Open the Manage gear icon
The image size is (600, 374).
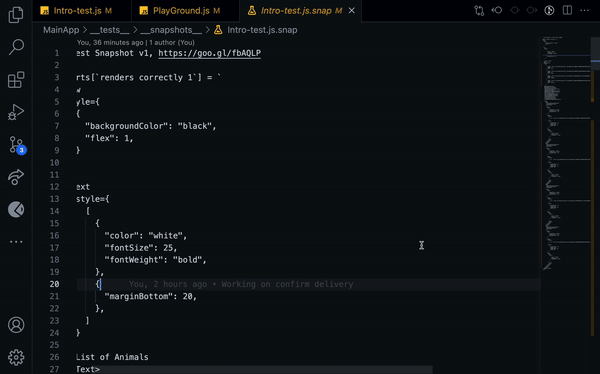(x=16, y=357)
